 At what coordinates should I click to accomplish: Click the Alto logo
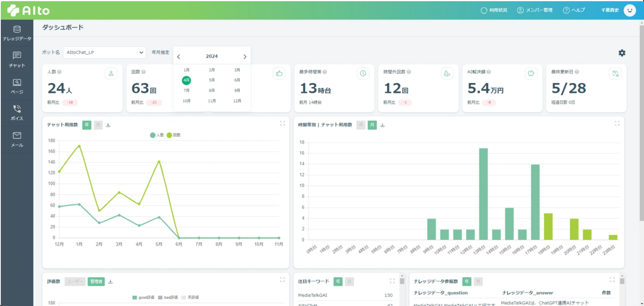[28, 10]
